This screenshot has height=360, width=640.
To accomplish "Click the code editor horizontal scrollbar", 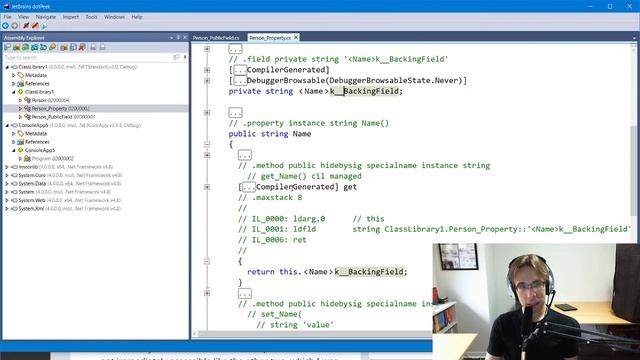I will (x=315, y=334).
